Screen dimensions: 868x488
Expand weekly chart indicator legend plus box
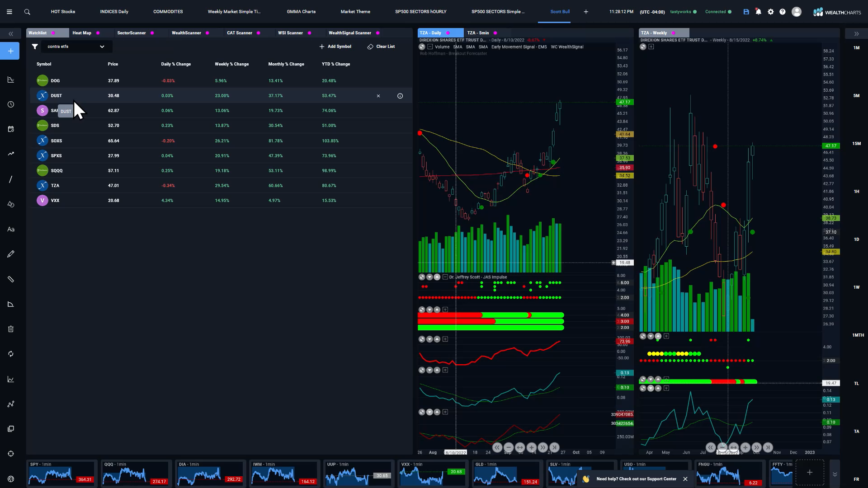[x=651, y=47]
